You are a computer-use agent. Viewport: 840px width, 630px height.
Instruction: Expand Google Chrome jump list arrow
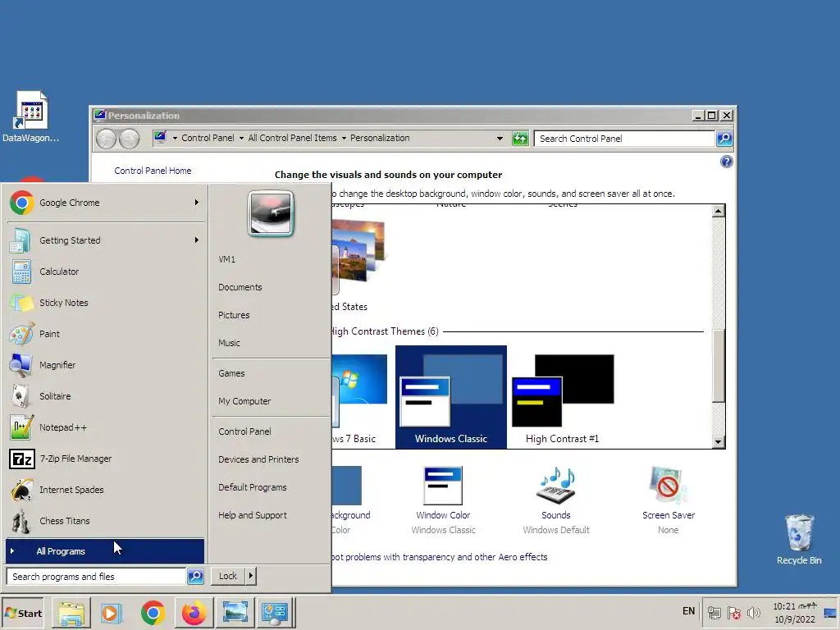click(197, 203)
